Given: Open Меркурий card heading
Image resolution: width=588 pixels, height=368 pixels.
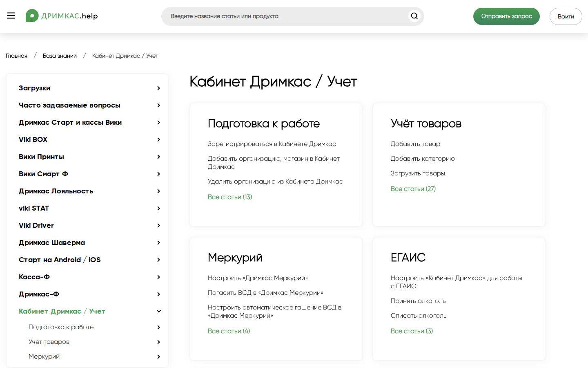Looking at the screenshot, I should (235, 258).
